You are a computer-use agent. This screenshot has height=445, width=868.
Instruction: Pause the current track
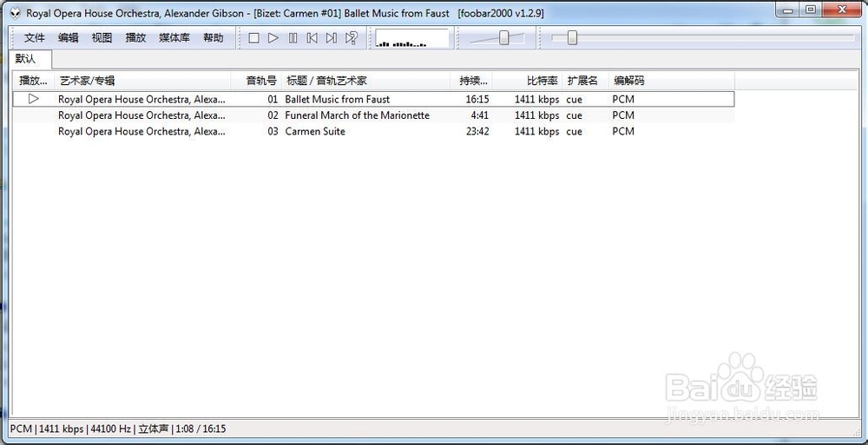pos(293,37)
